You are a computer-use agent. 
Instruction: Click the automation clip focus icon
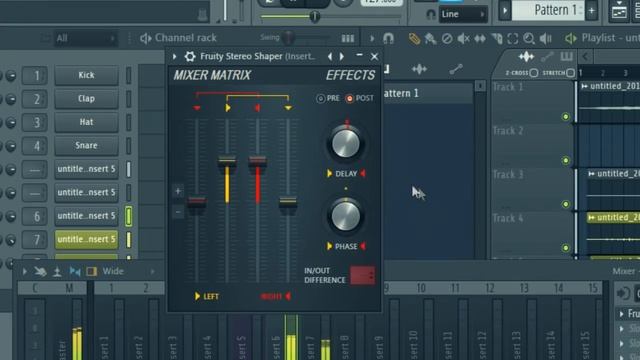click(456, 69)
